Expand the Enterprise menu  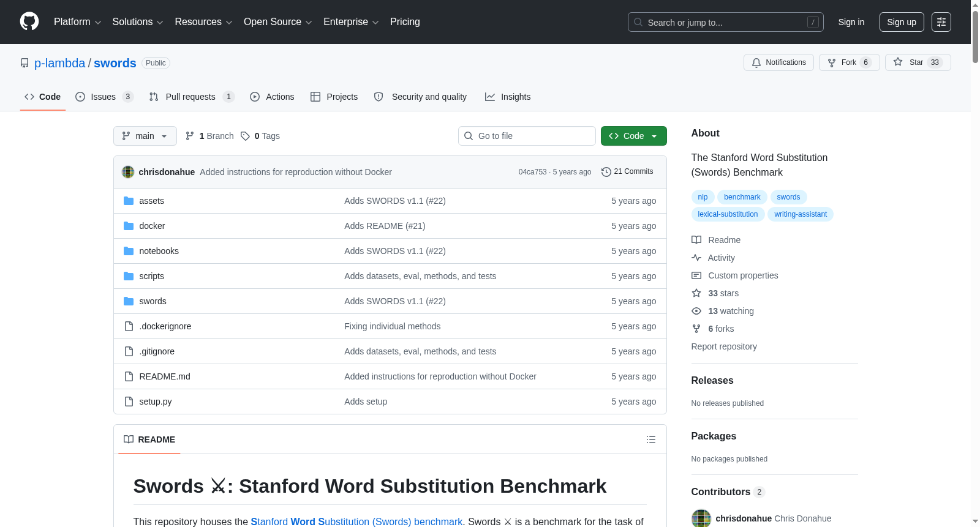pyautogui.click(x=351, y=22)
